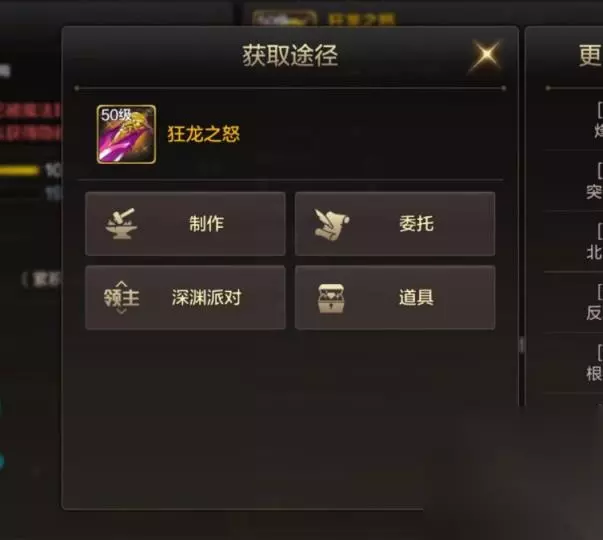Click the 狂龙之怒 item name text

pyautogui.click(x=203, y=134)
